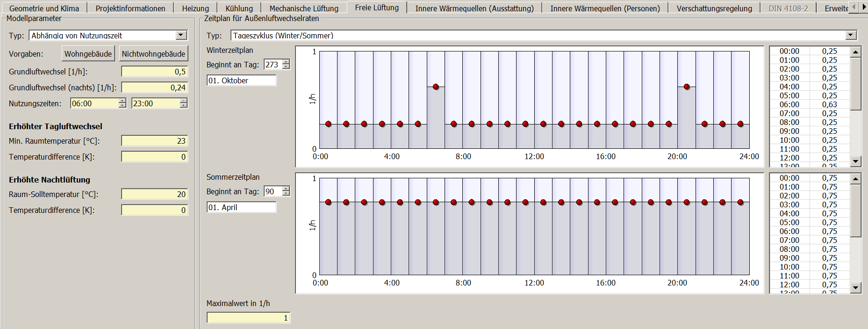The height and width of the screenshot is (329, 868).
Task: Click the Maximalwert in 1/h field
Action: point(249,318)
